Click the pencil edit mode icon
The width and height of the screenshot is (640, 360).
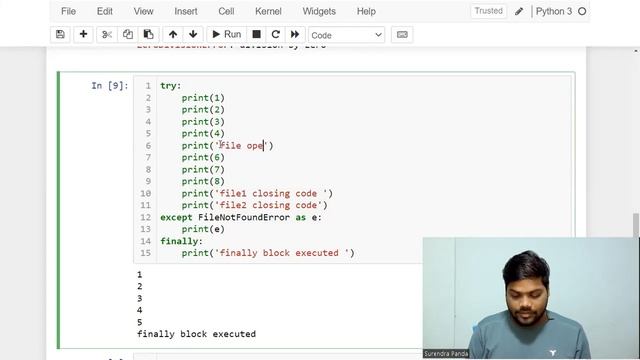(x=519, y=11)
